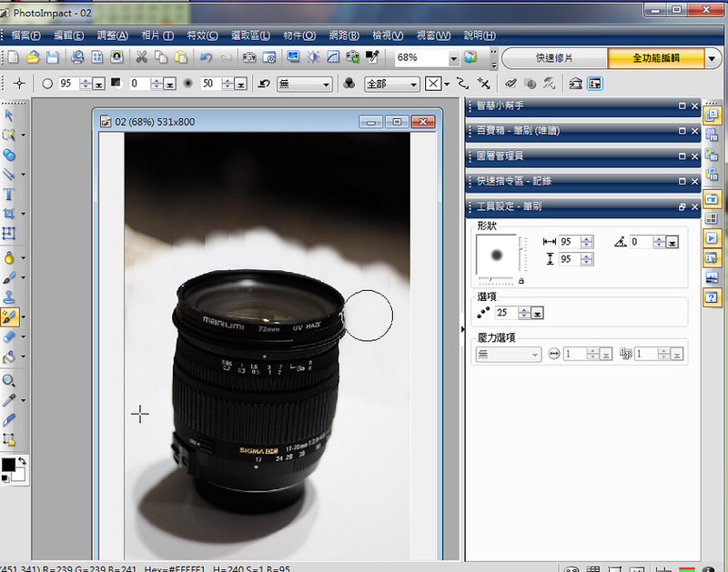The image size is (728, 572).
Task: Select the Text tool
Action: [9, 194]
